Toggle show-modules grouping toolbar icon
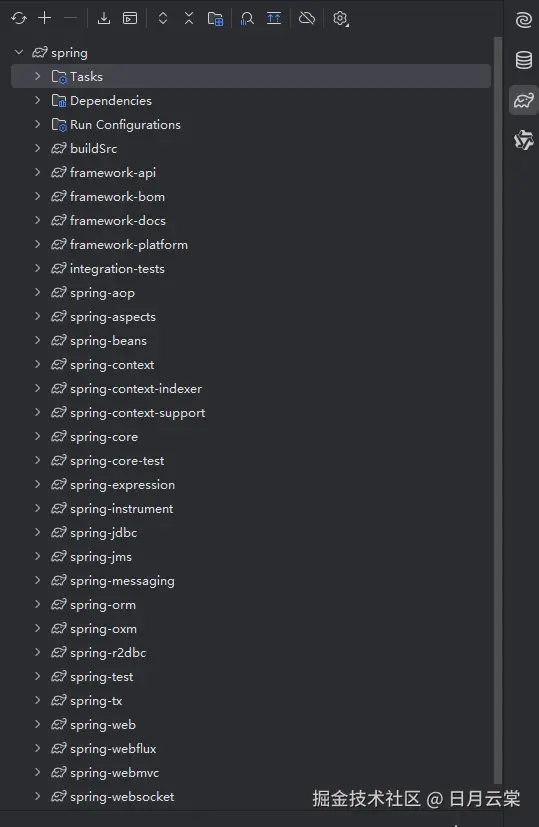 tap(215, 18)
